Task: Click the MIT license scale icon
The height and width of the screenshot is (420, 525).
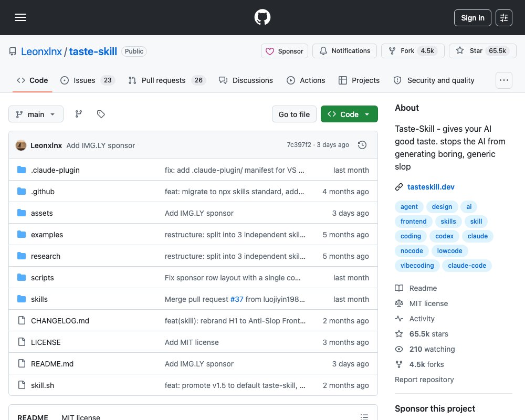Action: (399, 303)
